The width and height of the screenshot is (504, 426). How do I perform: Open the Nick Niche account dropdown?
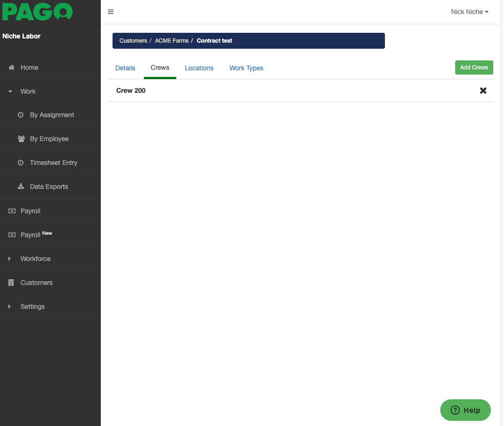(x=469, y=12)
